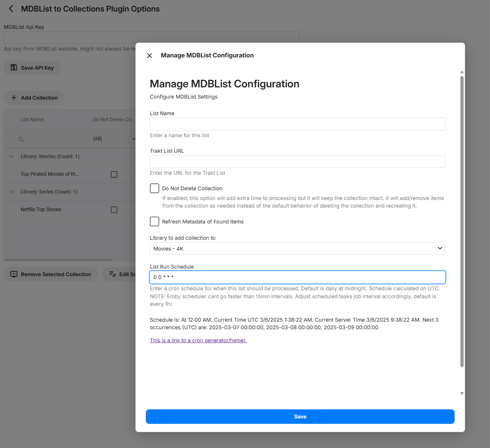Toggle Refresh Metadata of Found Items checkbox

click(155, 222)
